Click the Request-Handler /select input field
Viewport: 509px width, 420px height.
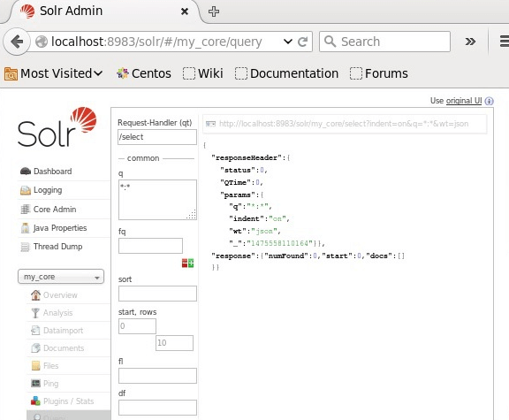[x=157, y=137]
